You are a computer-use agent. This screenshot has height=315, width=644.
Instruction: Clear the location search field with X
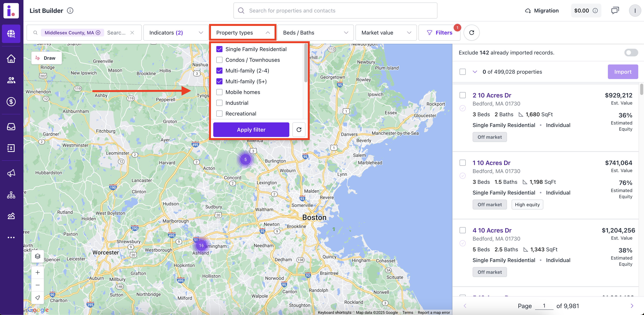[x=132, y=33]
